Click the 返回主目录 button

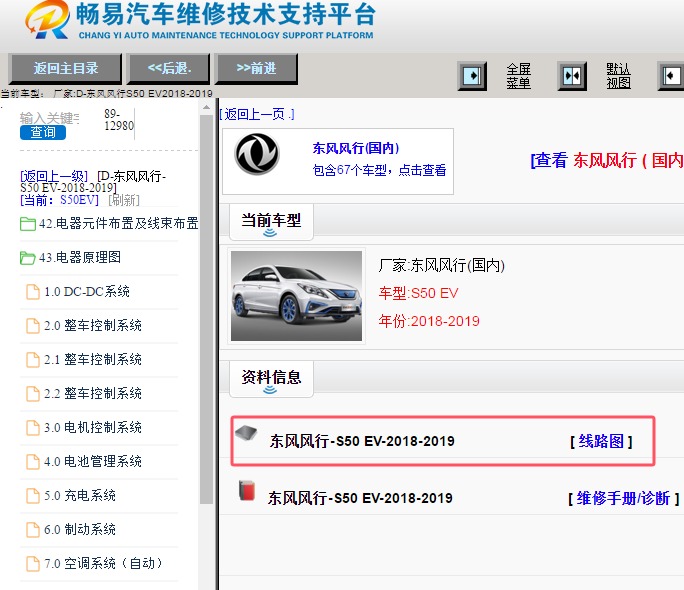(x=65, y=68)
